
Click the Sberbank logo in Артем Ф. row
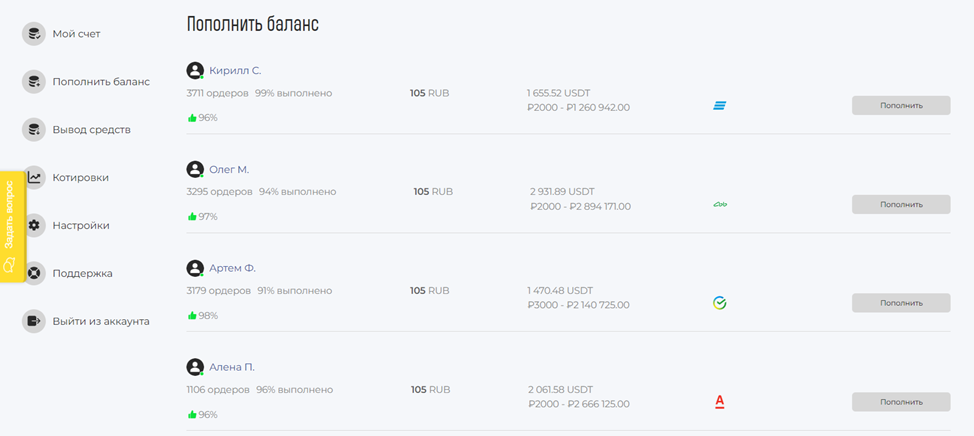point(719,303)
